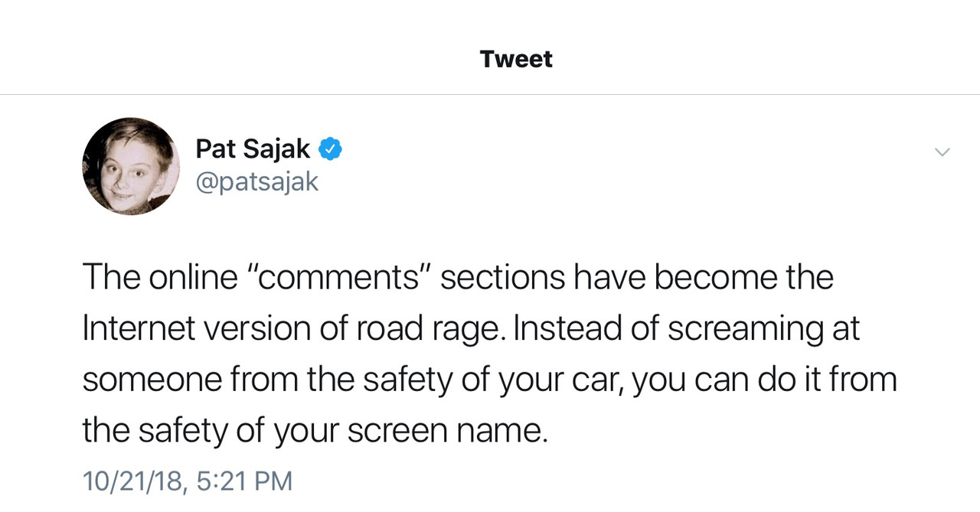Click the blue verified badge

pyautogui.click(x=330, y=148)
